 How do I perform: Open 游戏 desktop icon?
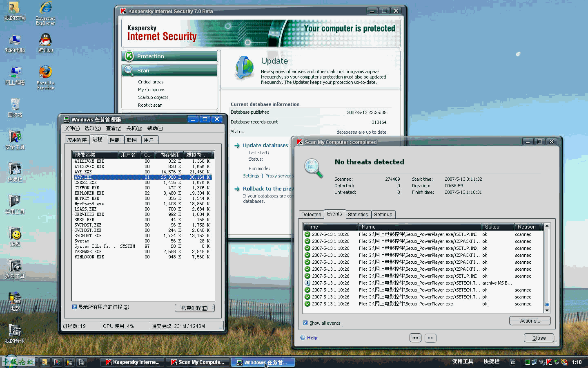point(15,237)
